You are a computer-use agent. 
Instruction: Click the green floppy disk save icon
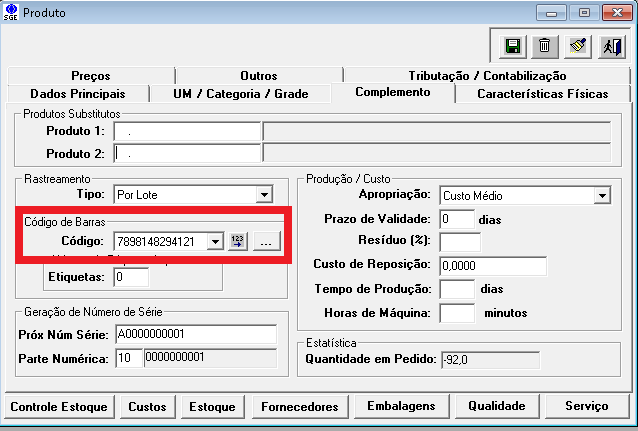pos(513,46)
